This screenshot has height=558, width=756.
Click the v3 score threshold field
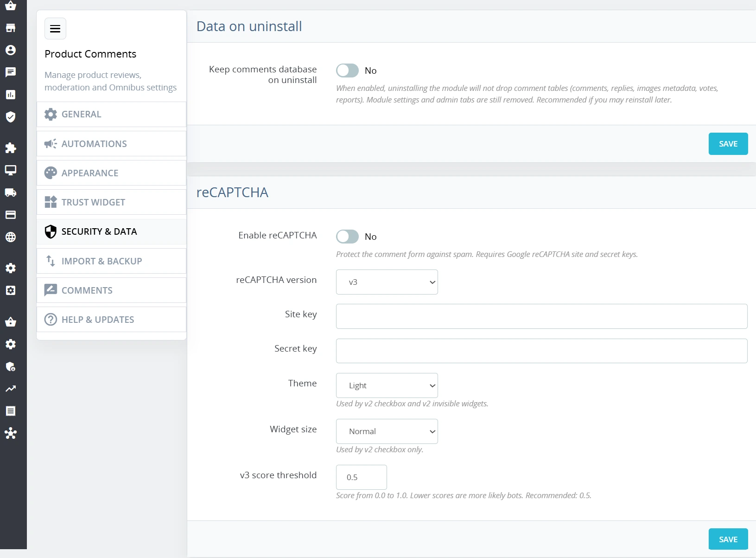(362, 477)
